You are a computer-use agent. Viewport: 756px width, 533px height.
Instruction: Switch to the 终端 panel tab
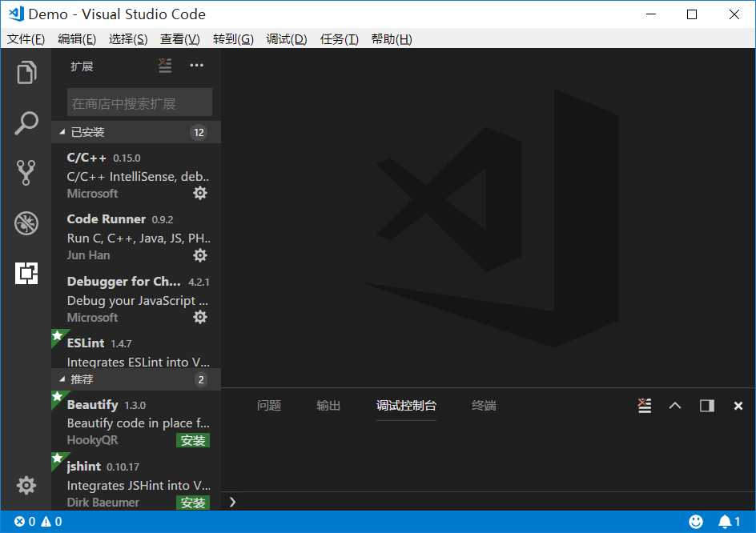tap(484, 406)
